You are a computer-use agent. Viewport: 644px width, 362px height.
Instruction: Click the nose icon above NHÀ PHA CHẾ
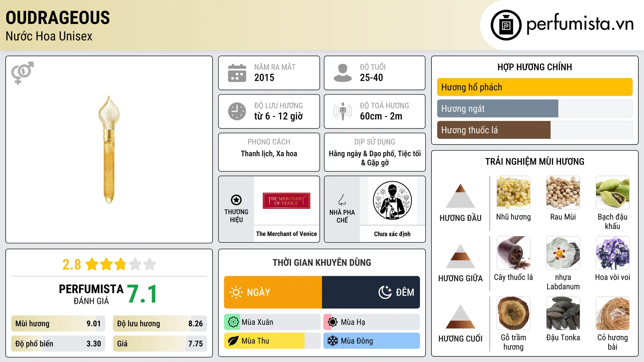(x=342, y=200)
